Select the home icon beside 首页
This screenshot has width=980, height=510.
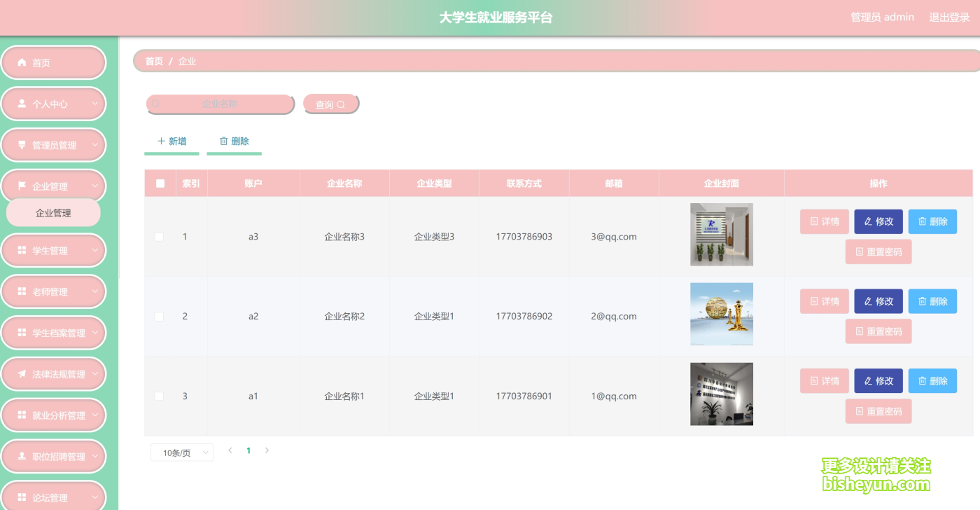[21, 62]
